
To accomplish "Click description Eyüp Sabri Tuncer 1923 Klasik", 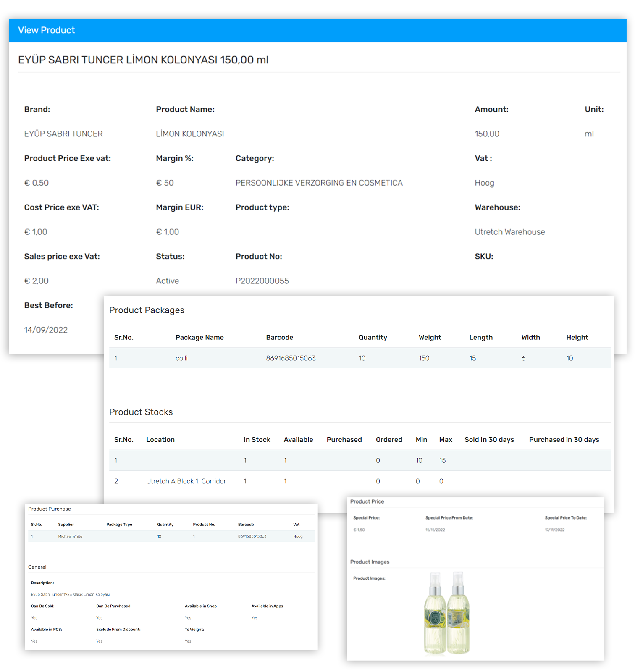I will [70, 595].
